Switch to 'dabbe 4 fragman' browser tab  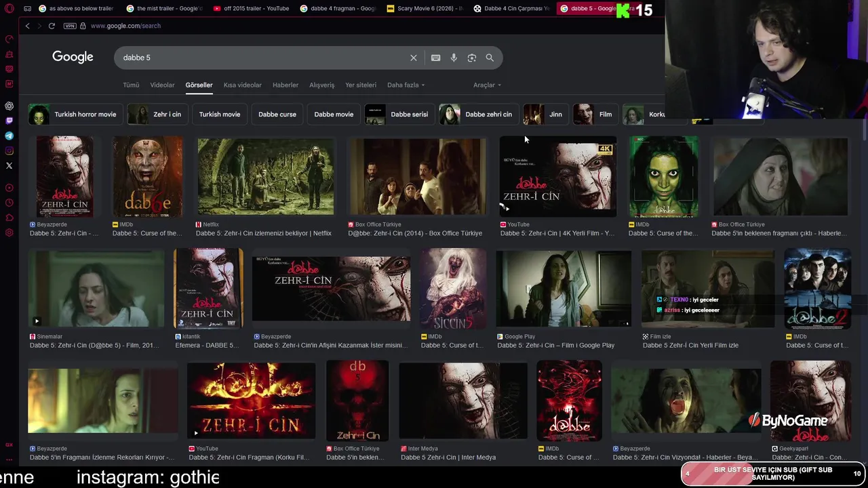click(x=337, y=9)
